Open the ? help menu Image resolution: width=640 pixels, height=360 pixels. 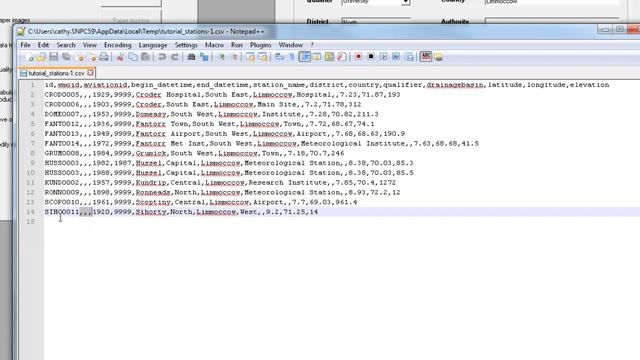tap(312, 45)
